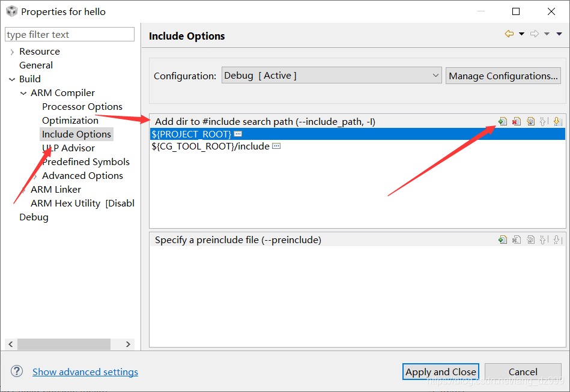Open Advanced Options page
This screenshot has height=392, width=570.
pos(82,176)
